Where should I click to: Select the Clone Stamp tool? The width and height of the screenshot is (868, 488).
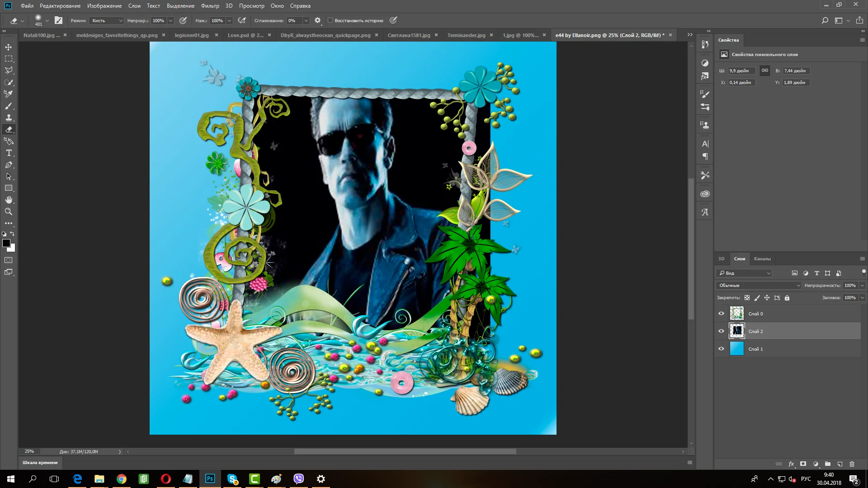click(9, 117)
